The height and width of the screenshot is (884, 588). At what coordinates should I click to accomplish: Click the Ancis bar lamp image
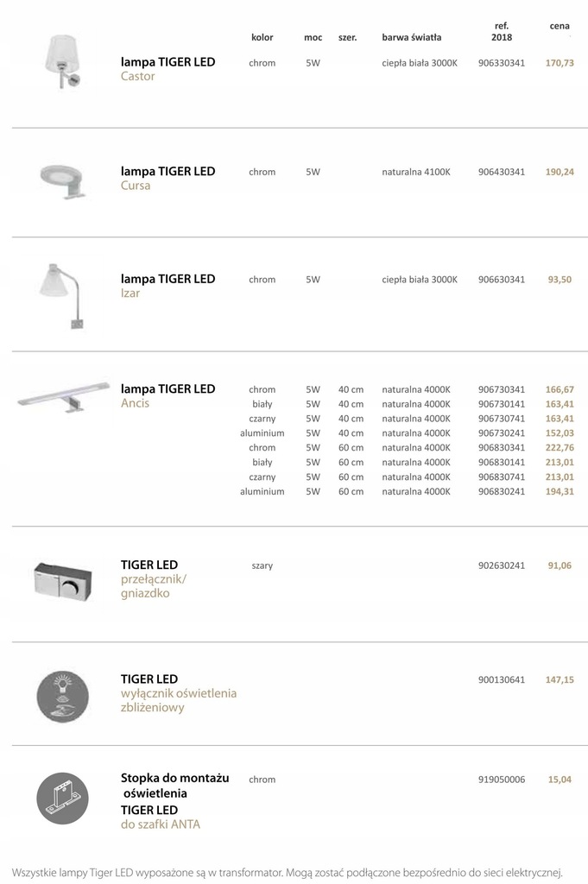pyautogui.click(x=64, y=395)
